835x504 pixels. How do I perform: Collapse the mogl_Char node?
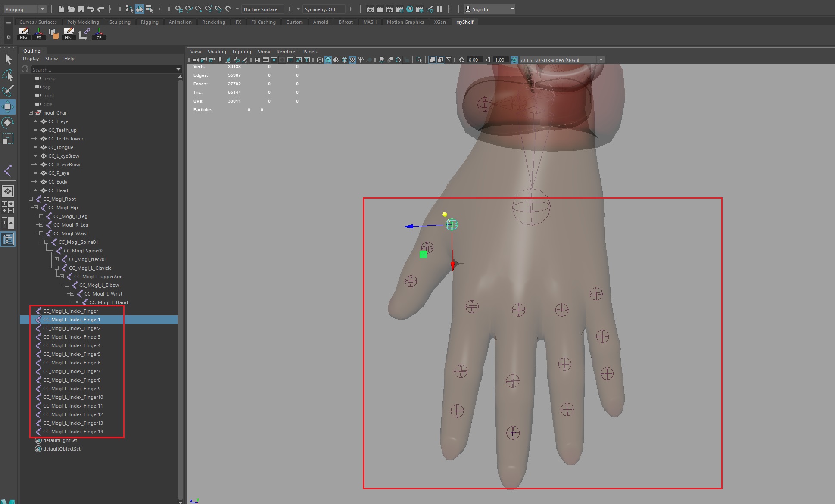(x=31, y=113)
